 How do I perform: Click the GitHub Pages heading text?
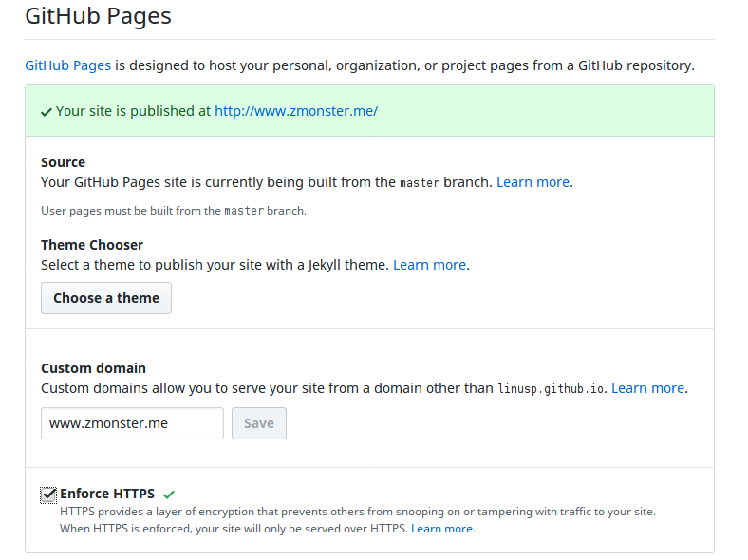pos(98,16)
